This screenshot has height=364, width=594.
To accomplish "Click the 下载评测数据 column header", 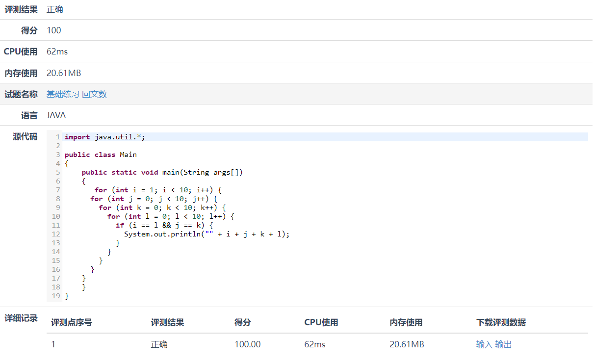I will pyautogui.click(x=501, y=322).
